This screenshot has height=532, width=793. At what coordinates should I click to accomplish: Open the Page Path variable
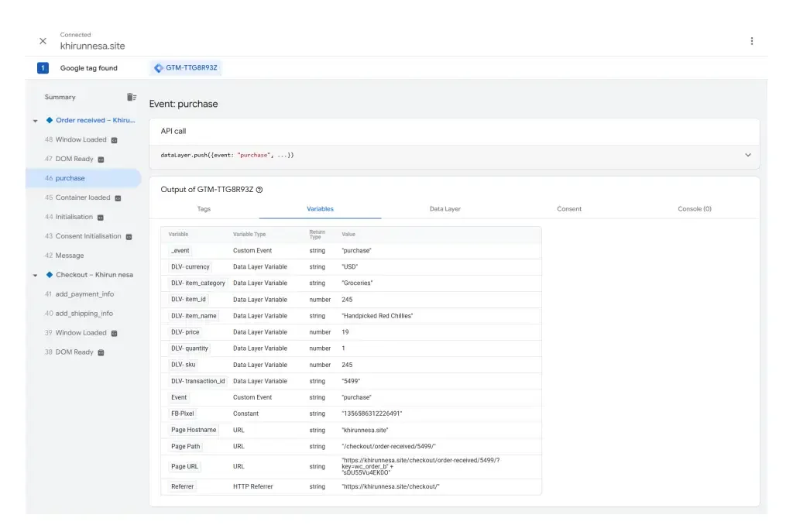(186, 447)
